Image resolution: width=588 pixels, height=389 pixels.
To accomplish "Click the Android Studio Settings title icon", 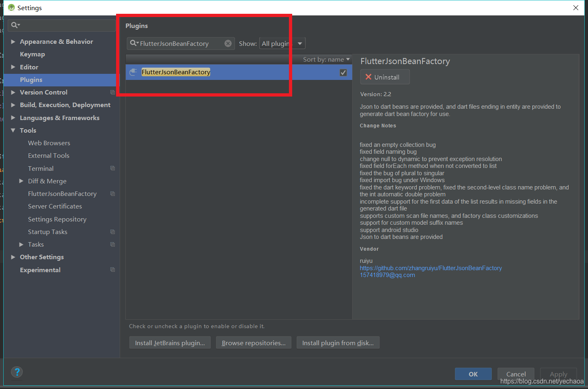I will pos(11,8).
